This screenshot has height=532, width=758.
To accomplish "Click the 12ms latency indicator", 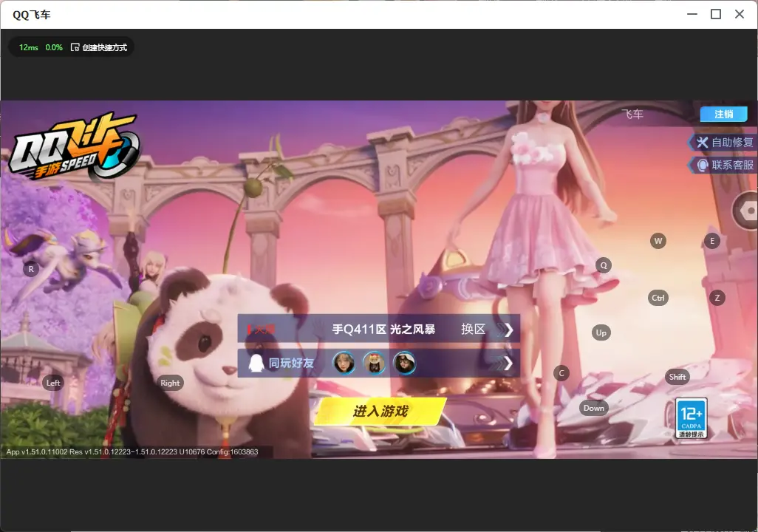I will pyautogui.click(x=29, y=47).
